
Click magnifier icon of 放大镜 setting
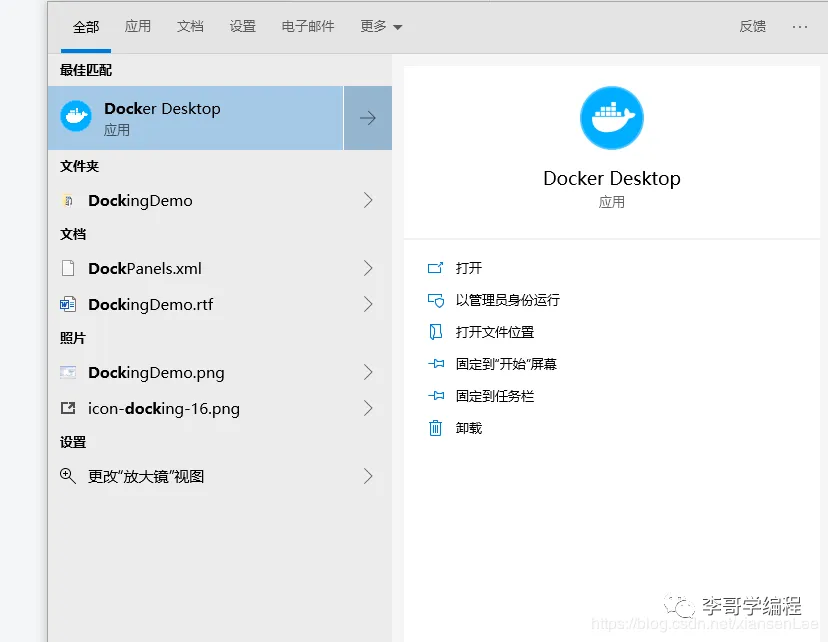68,476
